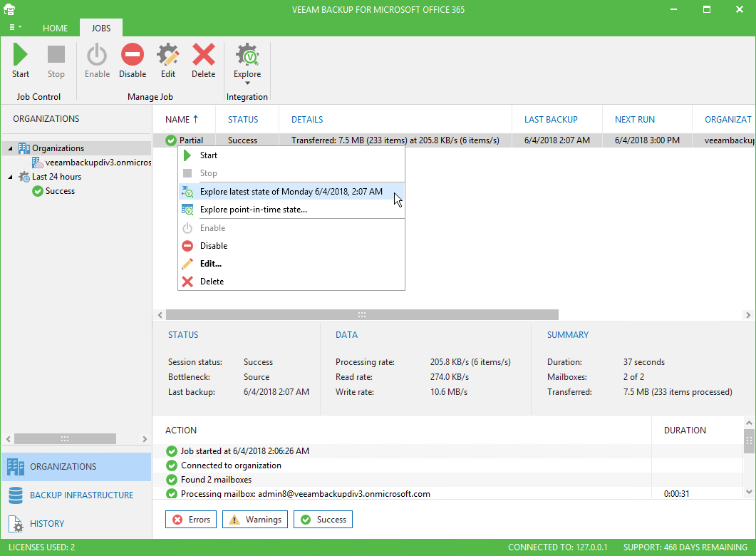756x556 pixels.
Task: Toggle the Warnings filter button
Action: [255, 520]
